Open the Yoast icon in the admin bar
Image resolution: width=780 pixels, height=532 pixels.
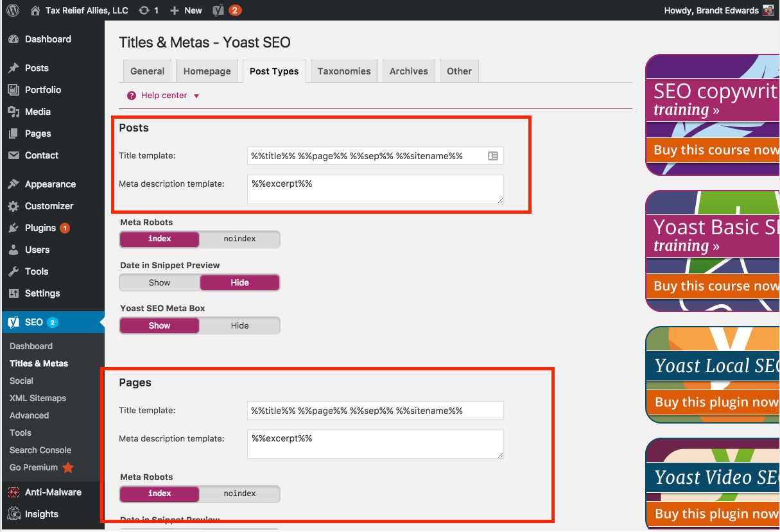point(219,10)
